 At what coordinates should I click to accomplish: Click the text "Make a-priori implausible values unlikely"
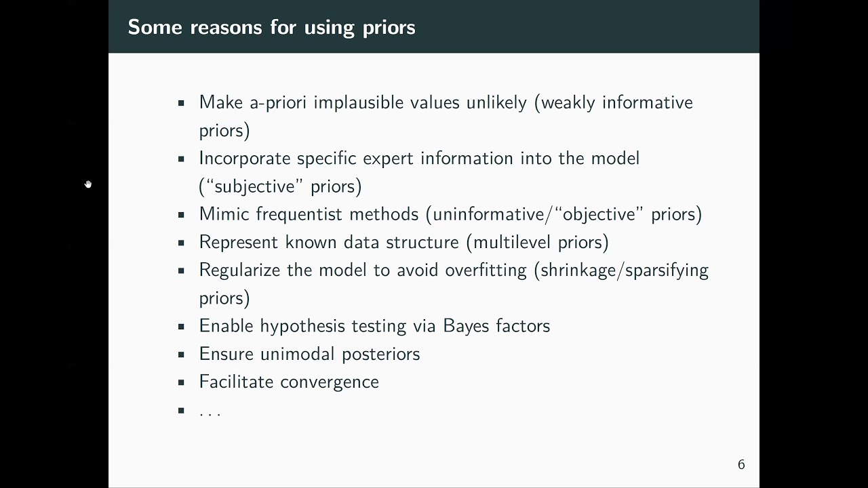tap(362, 102)
